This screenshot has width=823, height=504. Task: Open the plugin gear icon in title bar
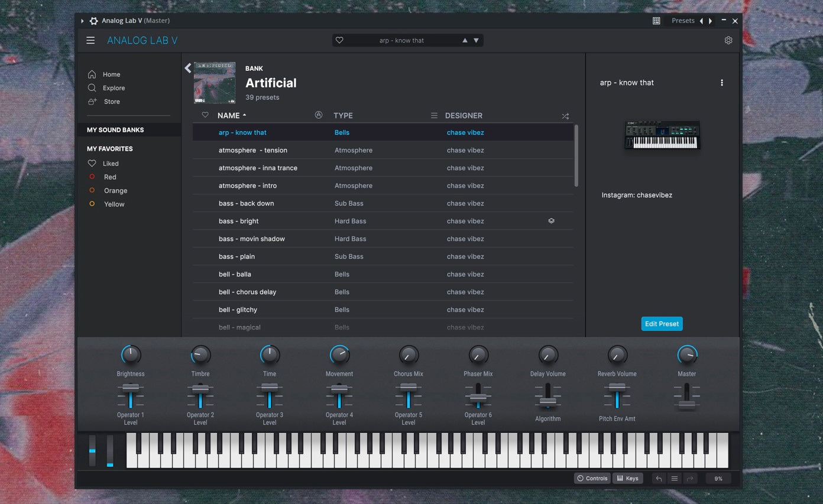coord(93,21)
